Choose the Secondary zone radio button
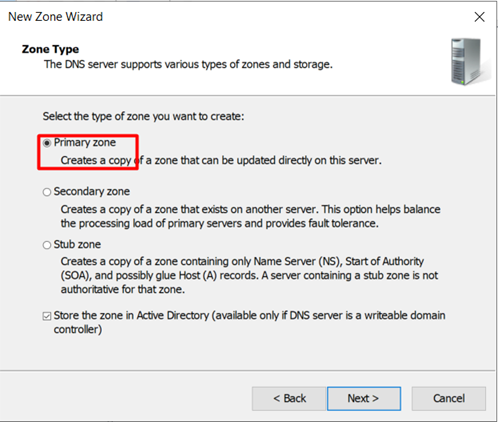Image resolution: width=498 pixels, height=422 pixels. click(x=47, y=192)
